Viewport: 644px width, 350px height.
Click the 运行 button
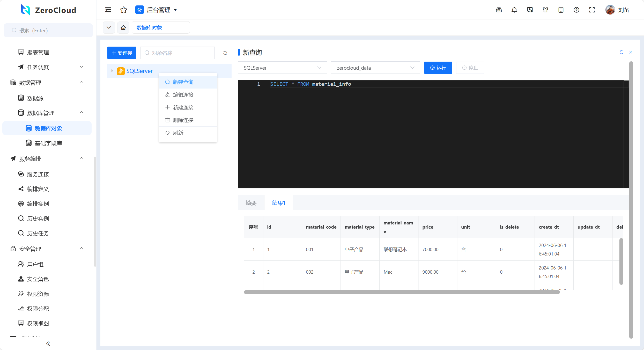pyautogui.click(x=438, y=68)
